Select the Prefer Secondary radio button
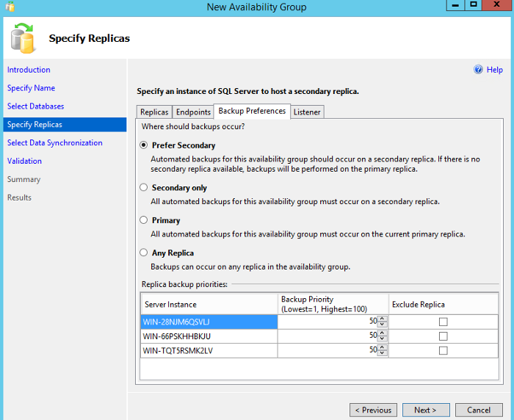Image resolution: width=514 pixels, height=420 pixels. 144,145
